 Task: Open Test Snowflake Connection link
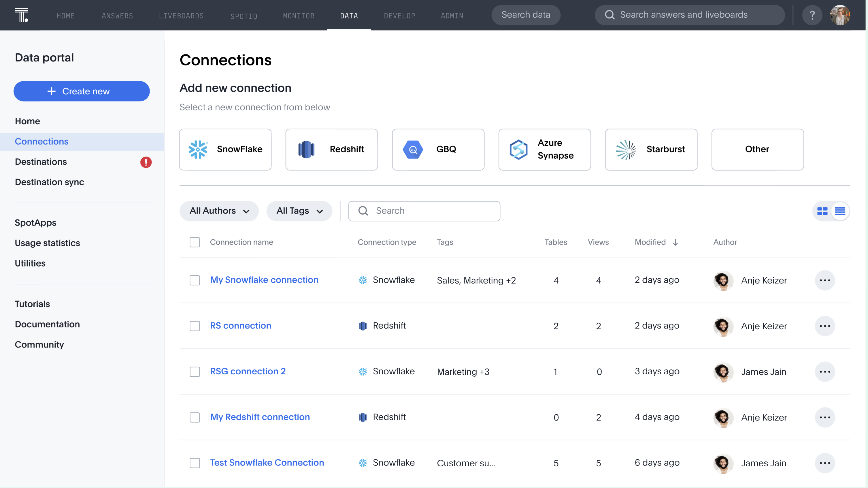click(x=267, y=463)
